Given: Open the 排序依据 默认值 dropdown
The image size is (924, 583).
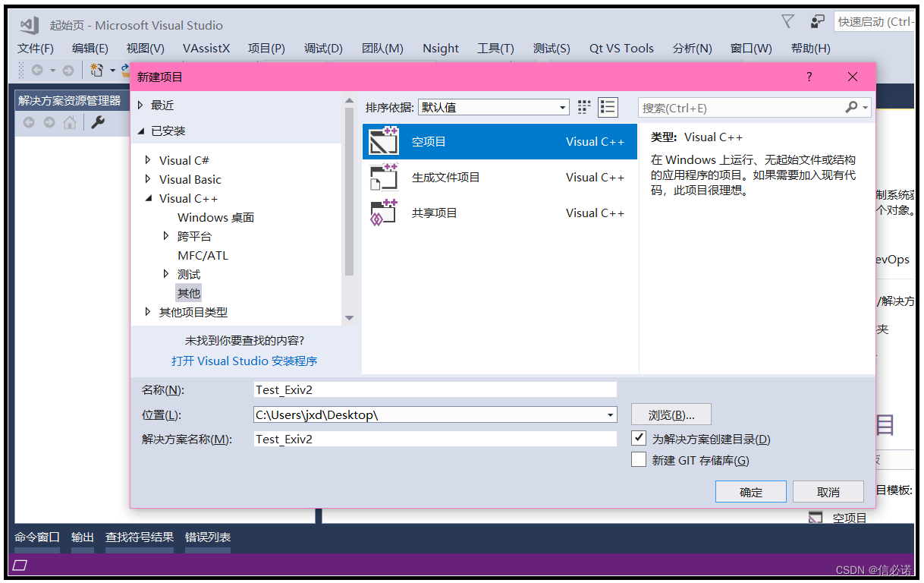Looking at the screenshot, I should point(493,108).
